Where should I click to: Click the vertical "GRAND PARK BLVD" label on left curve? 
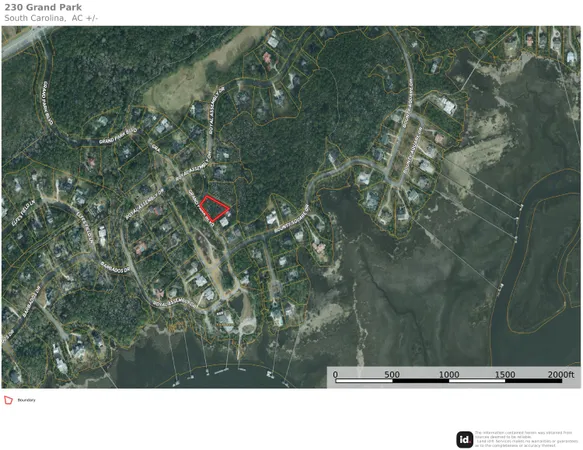point(48,103)
